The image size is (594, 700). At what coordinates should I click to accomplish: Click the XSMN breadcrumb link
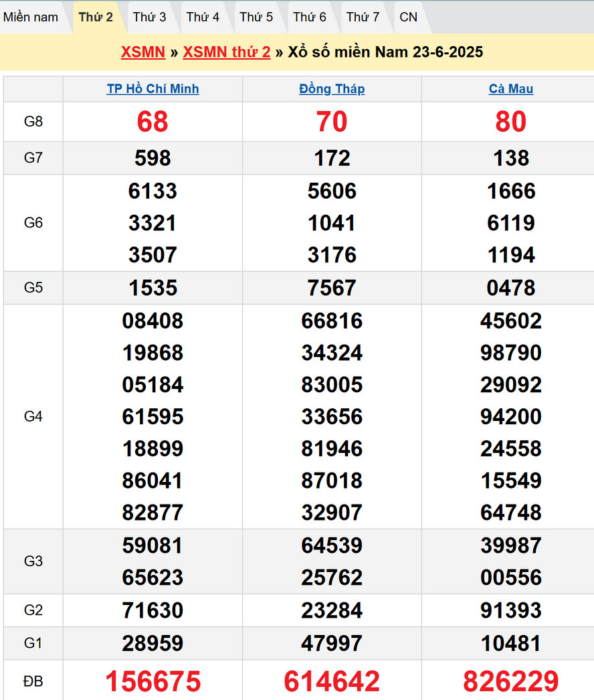[143, 52]
